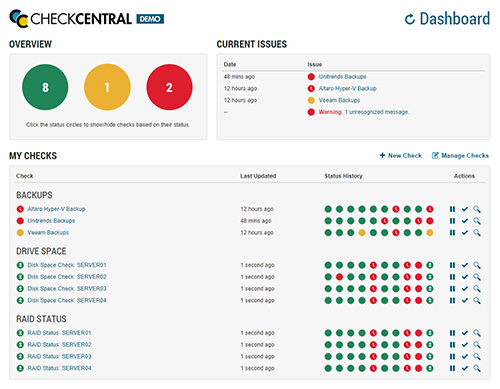Toggle the green status circle showing 8

point(45,87)
